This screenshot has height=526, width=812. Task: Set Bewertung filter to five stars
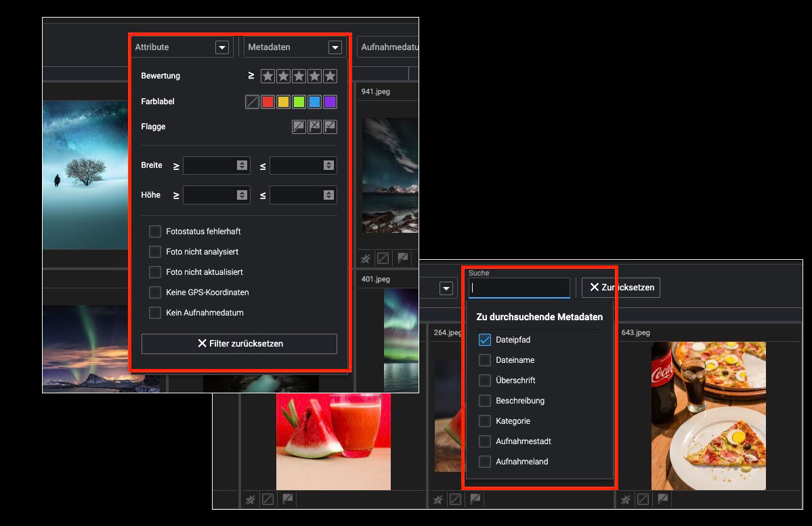(x=330, y=76)
